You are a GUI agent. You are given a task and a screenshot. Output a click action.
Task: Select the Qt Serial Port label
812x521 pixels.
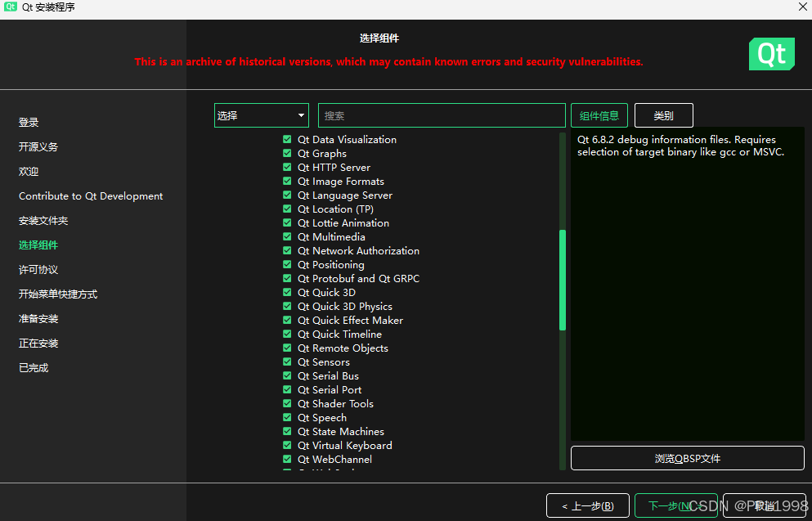330,389
